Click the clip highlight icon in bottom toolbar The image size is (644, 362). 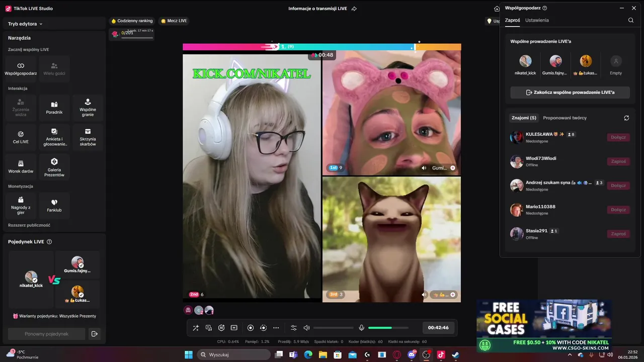click(x=234, y=328)
